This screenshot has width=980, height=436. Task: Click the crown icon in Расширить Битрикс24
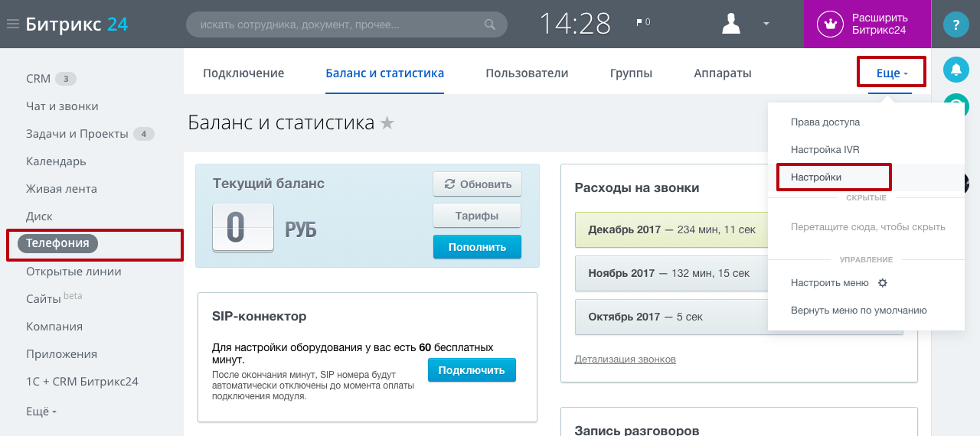[830, 24]
